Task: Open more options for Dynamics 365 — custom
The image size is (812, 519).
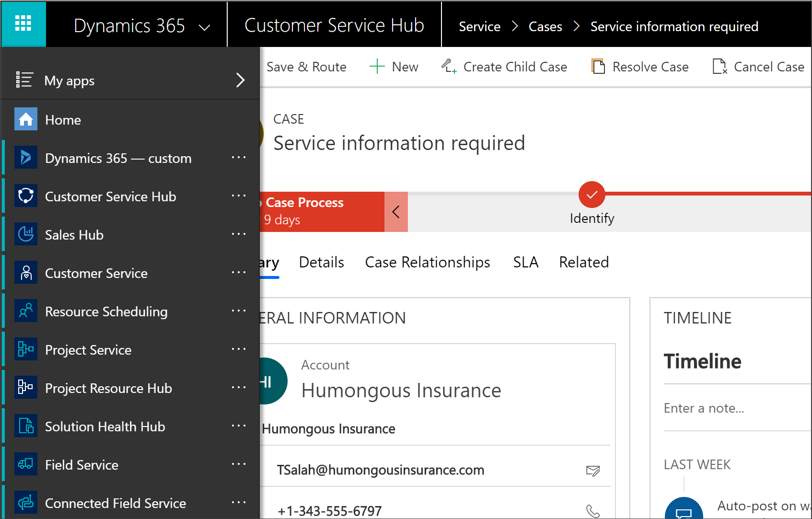Action: (238, 157)
